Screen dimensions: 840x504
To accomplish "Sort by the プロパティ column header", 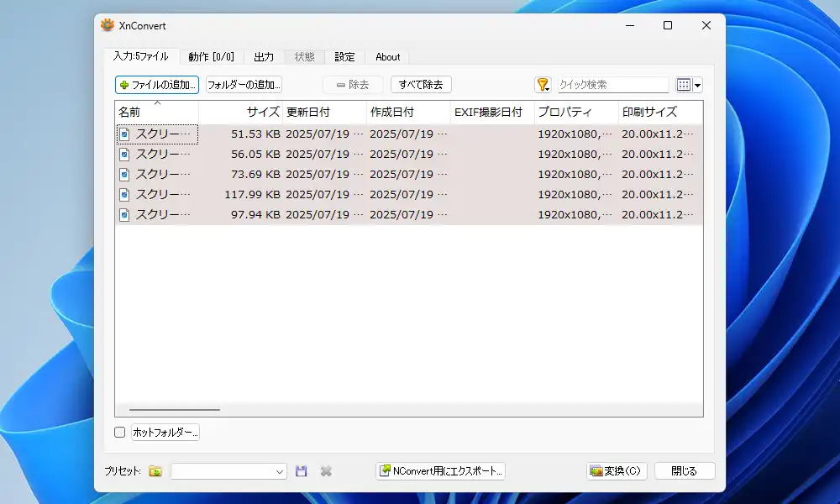I will (x=576, y=112).
